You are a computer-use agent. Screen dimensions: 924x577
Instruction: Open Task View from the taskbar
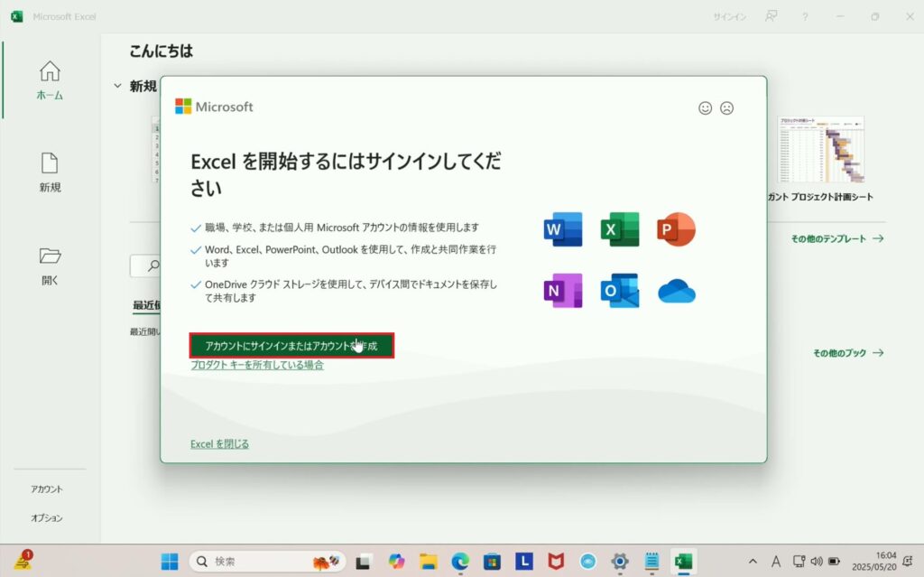363,561
